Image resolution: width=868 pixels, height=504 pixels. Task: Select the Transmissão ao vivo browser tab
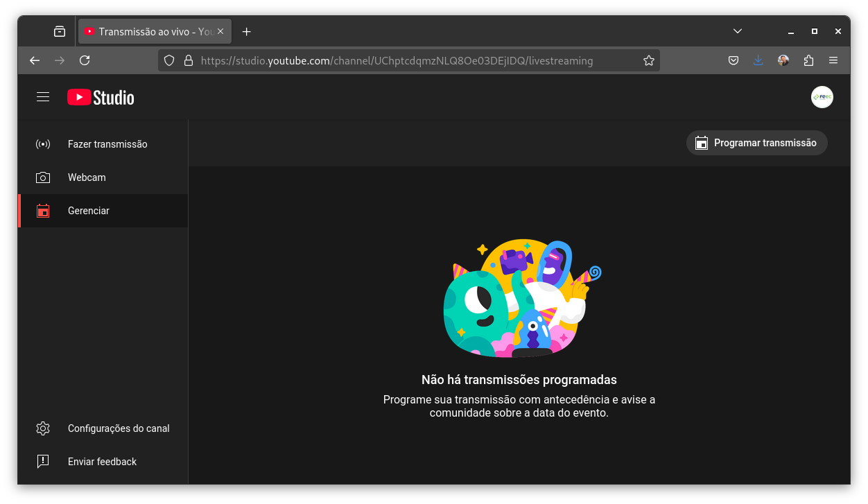[x=155, y=31]
